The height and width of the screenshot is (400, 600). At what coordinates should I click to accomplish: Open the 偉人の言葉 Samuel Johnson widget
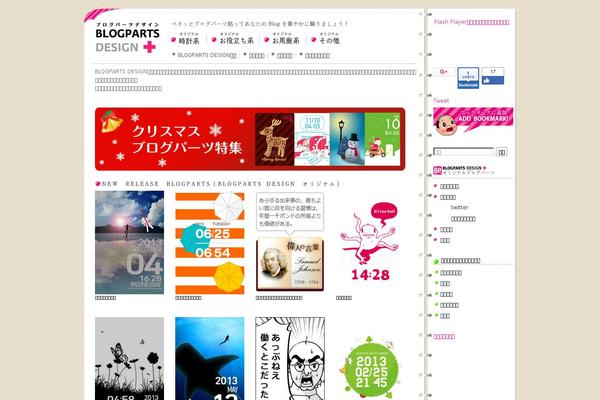[290, 242]
